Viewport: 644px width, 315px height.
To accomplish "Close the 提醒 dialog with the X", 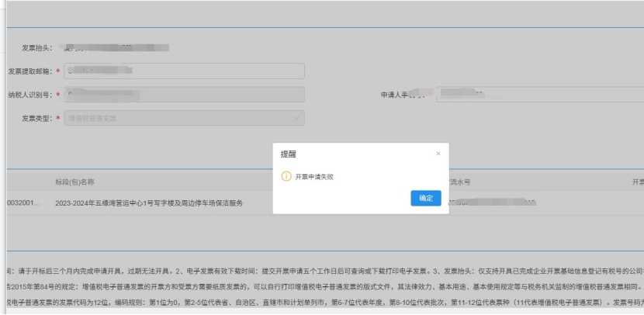I will coord(438,154).
